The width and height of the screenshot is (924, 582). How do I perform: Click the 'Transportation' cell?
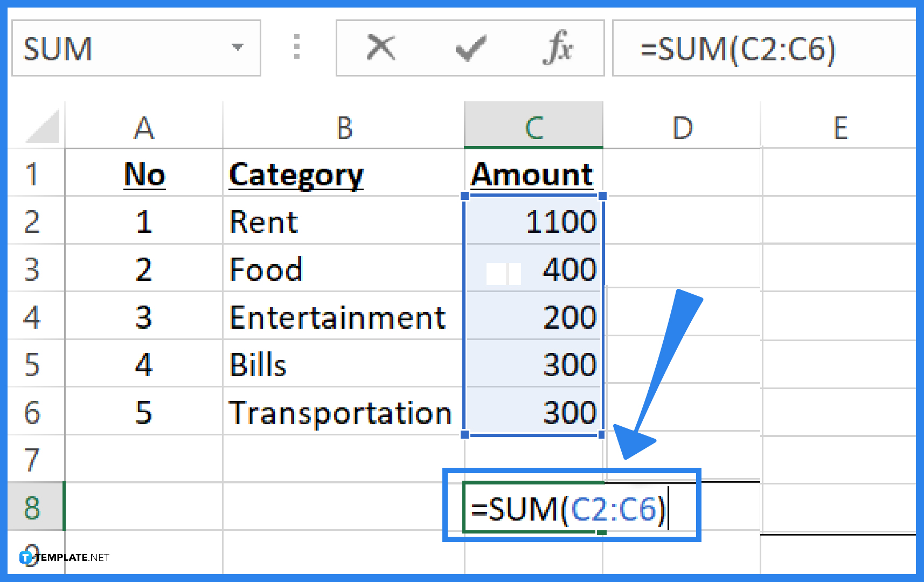tap(344, 412)
